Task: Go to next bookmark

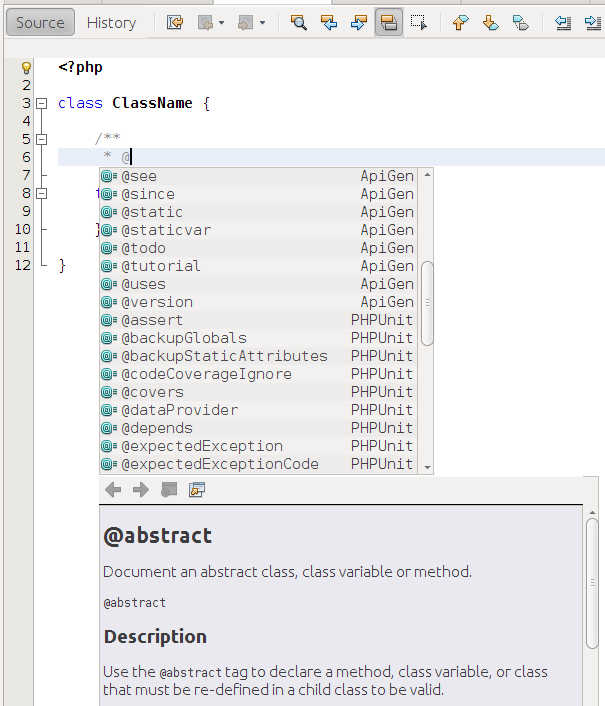Action: click(490, 23)
